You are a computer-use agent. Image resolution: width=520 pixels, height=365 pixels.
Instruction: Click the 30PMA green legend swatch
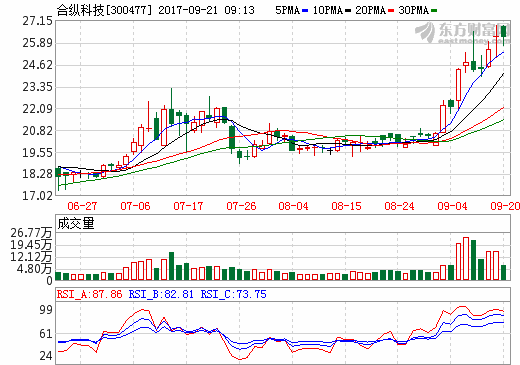pyautogui.click(x=434, y=11)
